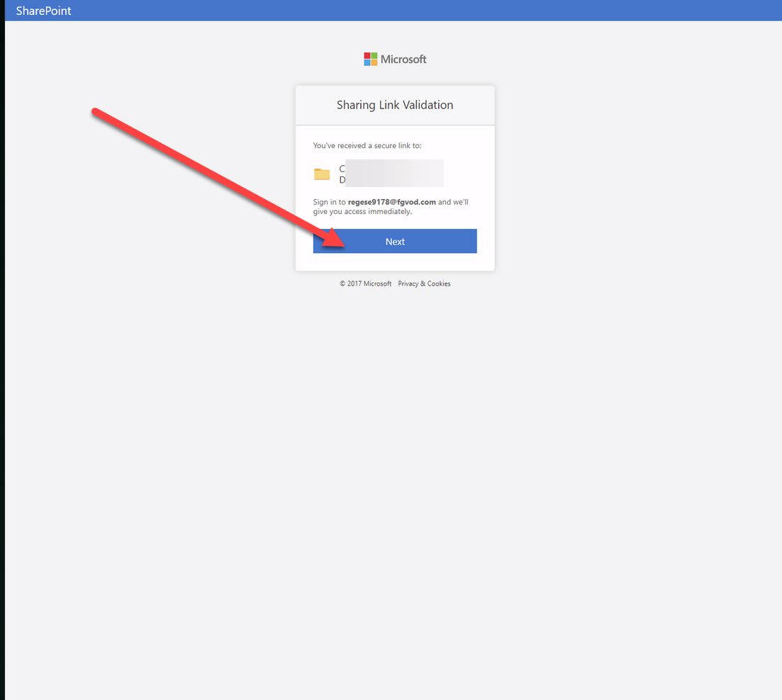
Task: Click the SharePoint header title
Action: tap(43, 11)
